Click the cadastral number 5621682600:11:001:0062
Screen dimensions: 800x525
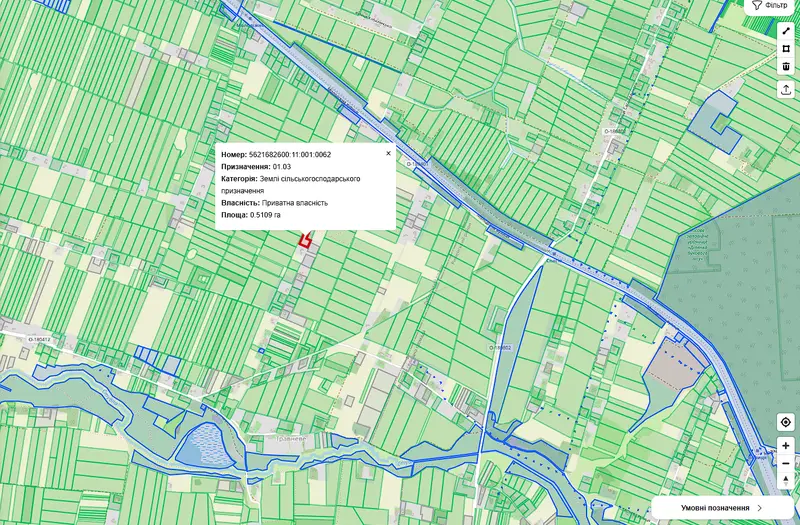[290, 155]
